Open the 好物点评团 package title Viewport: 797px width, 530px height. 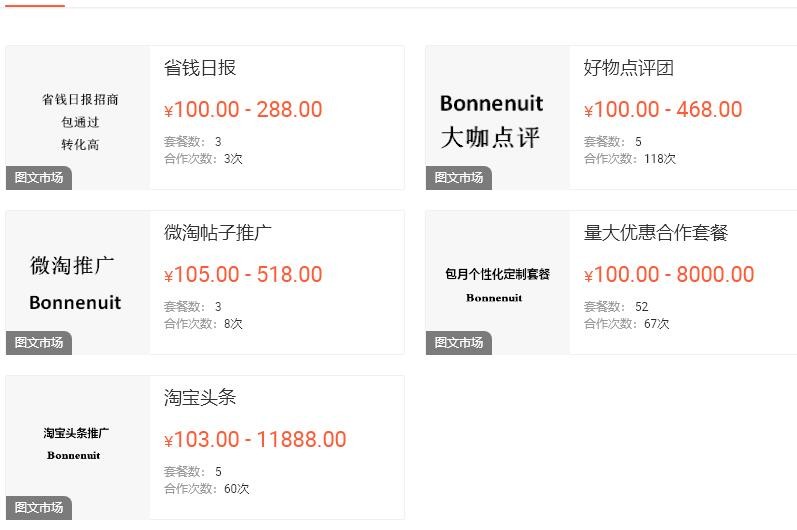[x=629, y=68]
